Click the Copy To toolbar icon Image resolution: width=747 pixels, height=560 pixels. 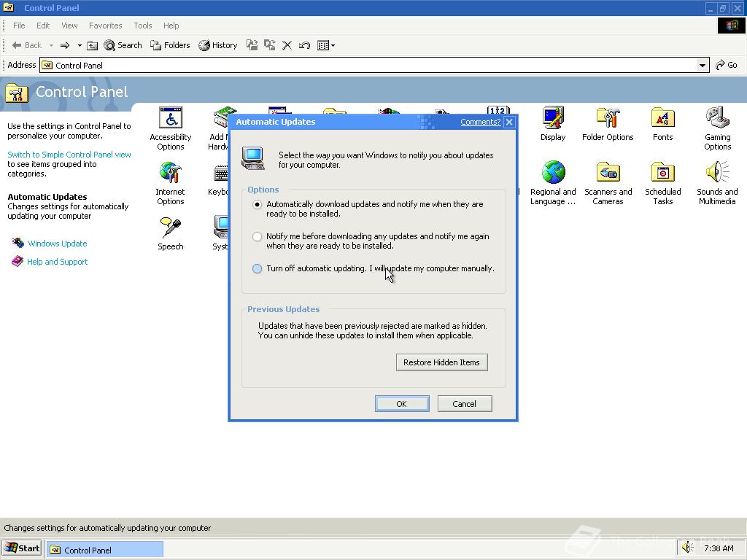click(x=270, y=45)
